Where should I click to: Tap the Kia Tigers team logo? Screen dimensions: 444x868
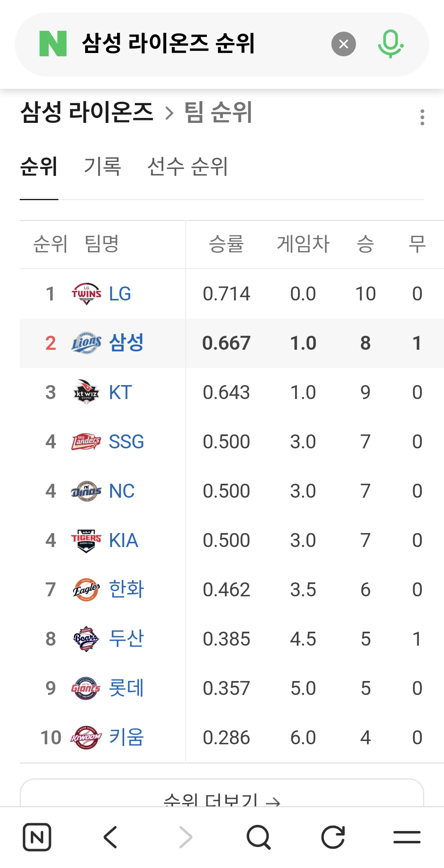pyautogui.click(x=86, y=540)
